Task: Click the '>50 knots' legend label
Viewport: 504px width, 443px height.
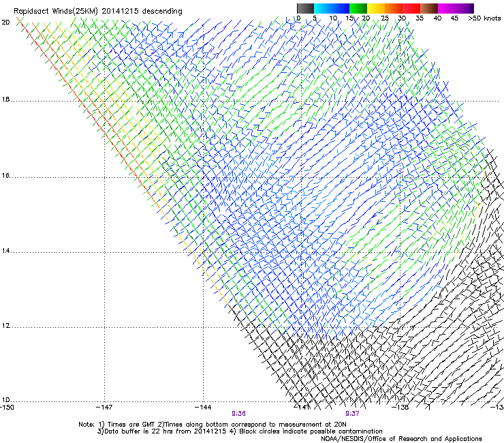Action: tap(484, 18)
